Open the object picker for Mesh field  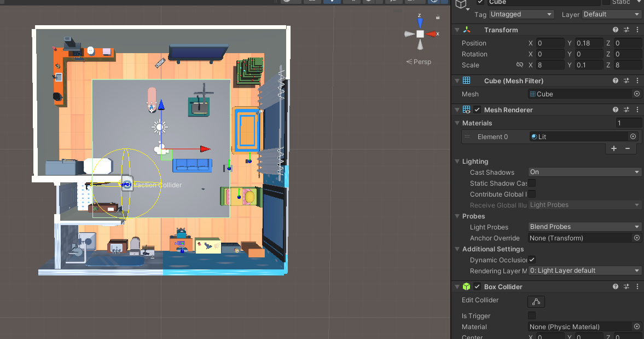[636, 94]
